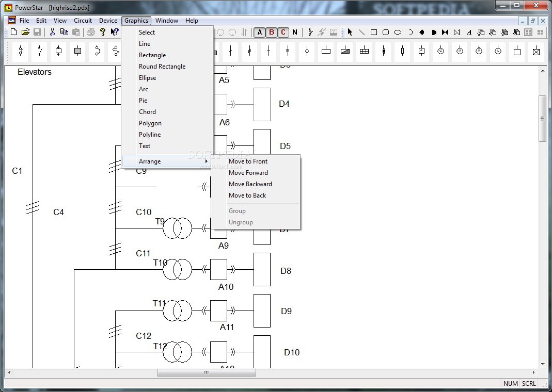The image size is (552, 392).
Task: Open the View menu
Action: coord(60,21)
